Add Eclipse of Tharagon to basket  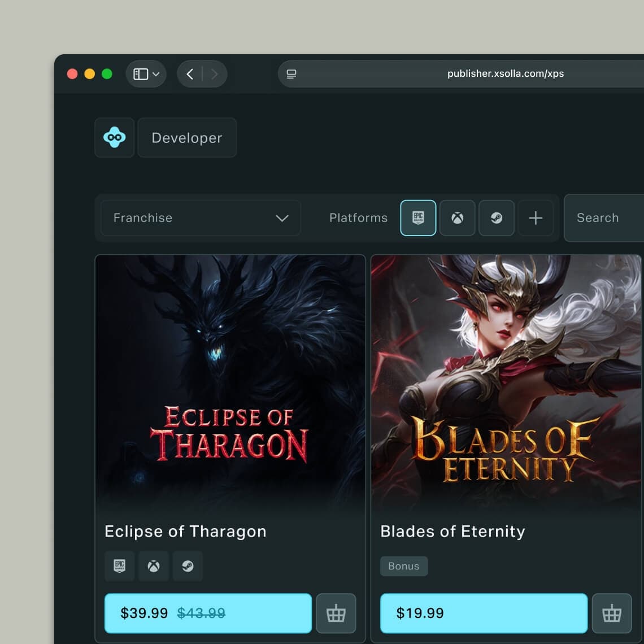[336, 613]
